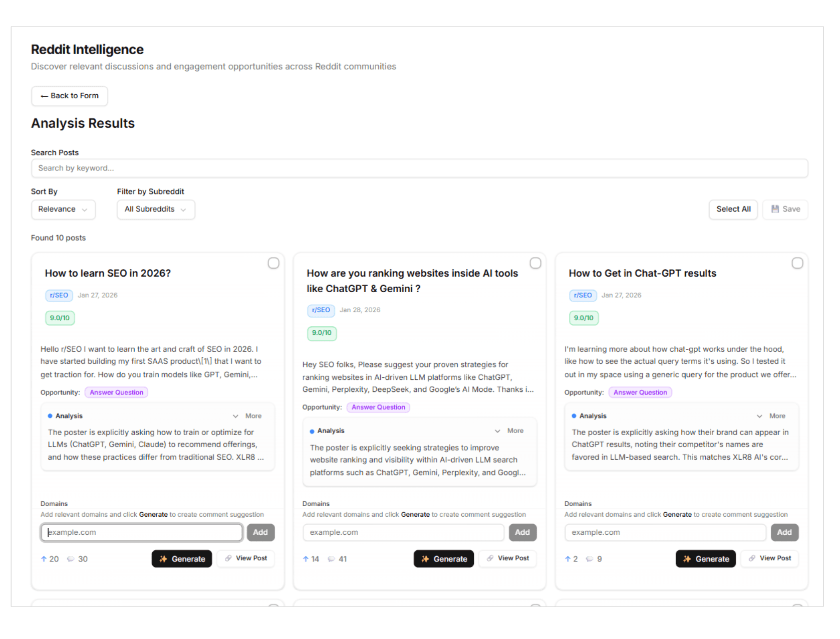840x639 pixels.
Task: Open the All Subreddits filter dropdown
Action: pos(155,209)
